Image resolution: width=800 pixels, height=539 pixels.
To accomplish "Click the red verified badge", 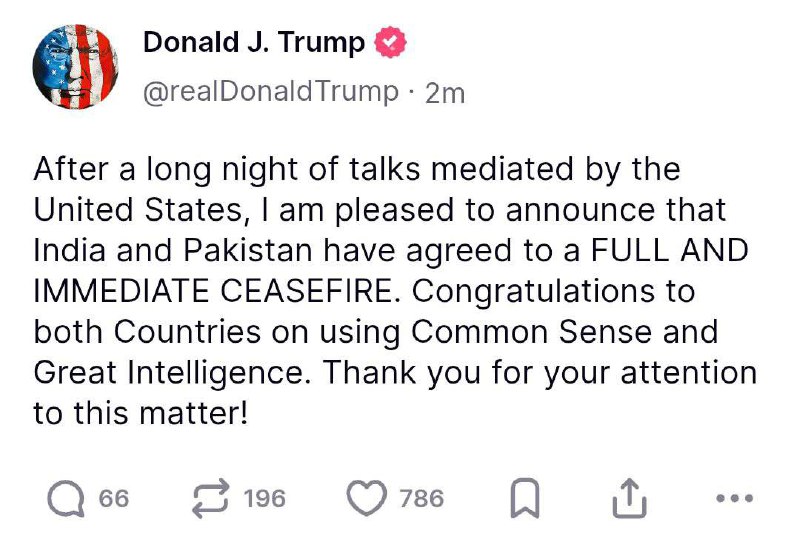I will tap(389, 43).
